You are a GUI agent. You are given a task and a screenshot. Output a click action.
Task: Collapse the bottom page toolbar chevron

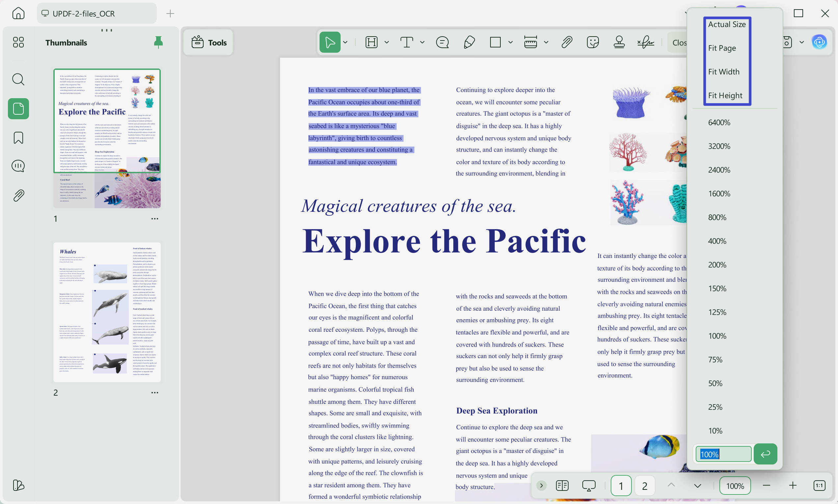[541, 486]
